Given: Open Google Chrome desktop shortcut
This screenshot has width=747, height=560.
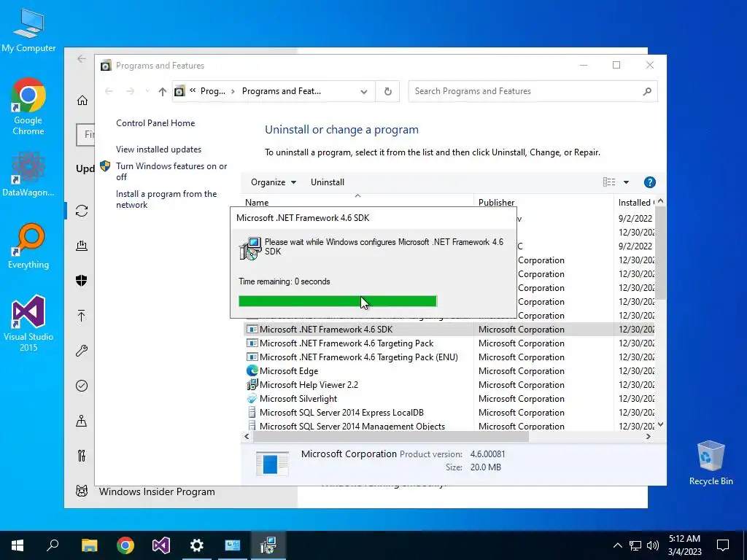Looking at the screenshot, I should 28,106.
